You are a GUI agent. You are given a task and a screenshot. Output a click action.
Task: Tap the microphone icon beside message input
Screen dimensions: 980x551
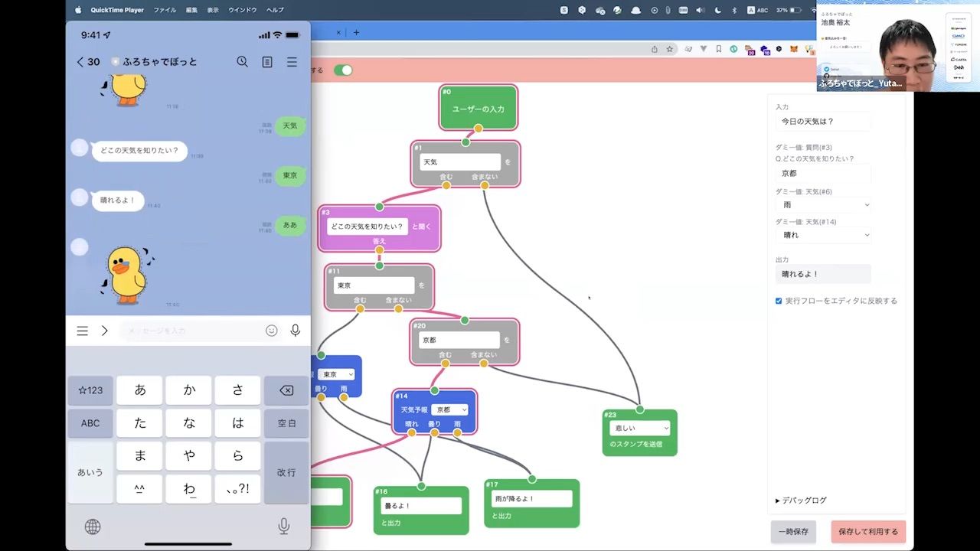(x=295, y=331)
